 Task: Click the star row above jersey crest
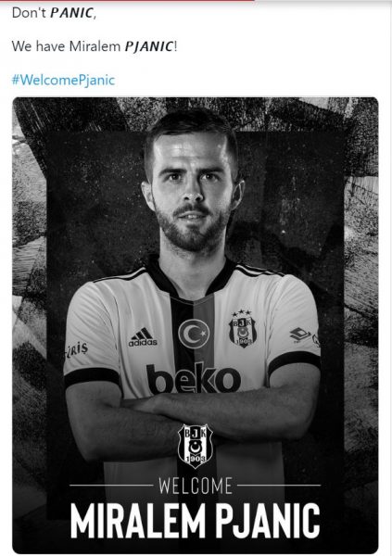[x=242, y=313]
